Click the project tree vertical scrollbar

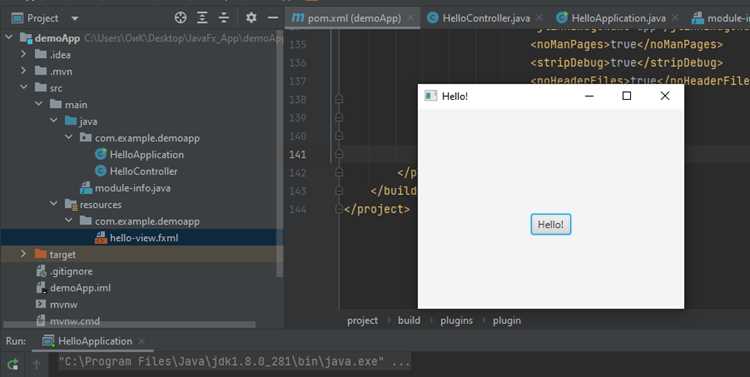pos(280,153)
